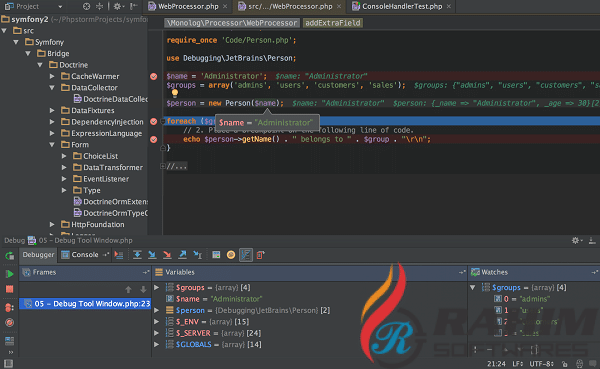Image resolution: width=600 pixels, height=369 pixels.
Task: Click the Frames panel header
Action: click(85, 272)
